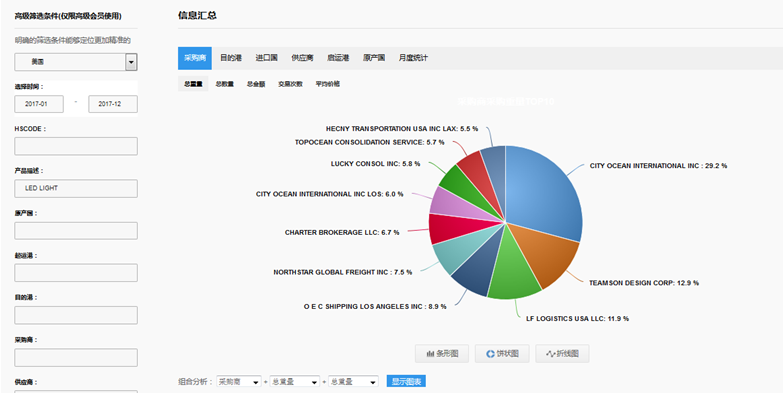The width and height of the screenshot is (783, 408).
Task: Open the 美国 country dropdown
Action: click(x=76, y=62)
